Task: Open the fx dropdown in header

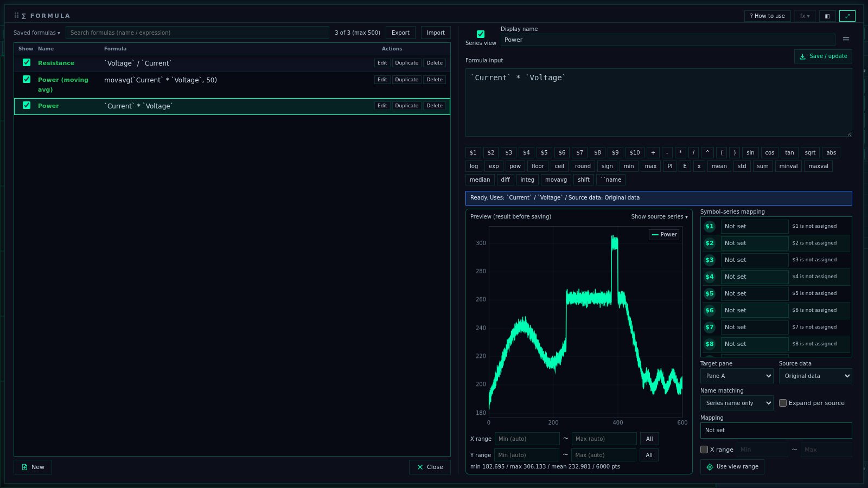Action: click(x=805, y=16)
